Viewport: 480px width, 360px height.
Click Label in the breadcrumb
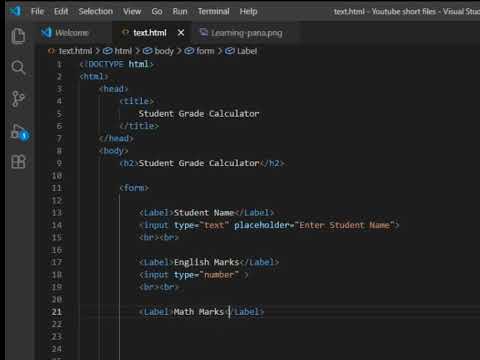coord(247,51)
